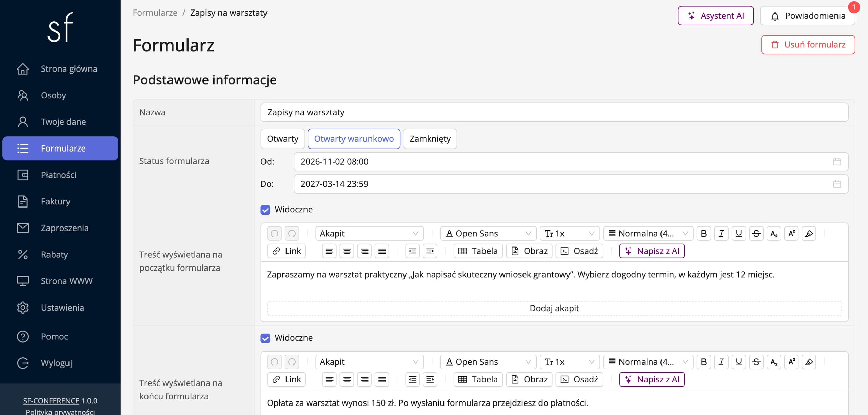
Task: Open the Asystent AI button
Action: 716,16
